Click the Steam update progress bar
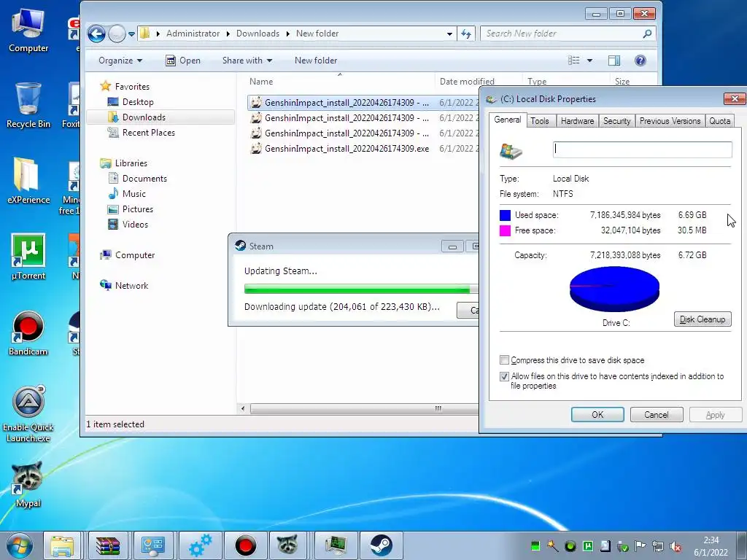 (x=361, y=289)
